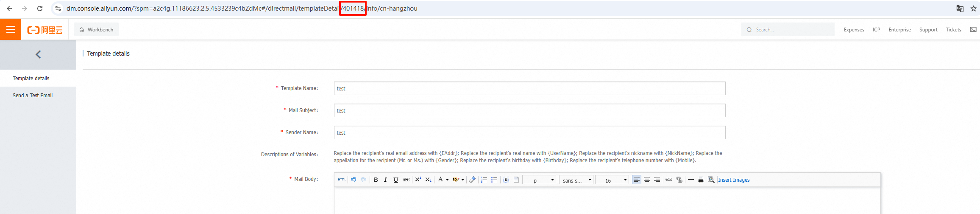Apply superscript formatting
The width and height of the screenshot is (980, 214).
(418, 180)
